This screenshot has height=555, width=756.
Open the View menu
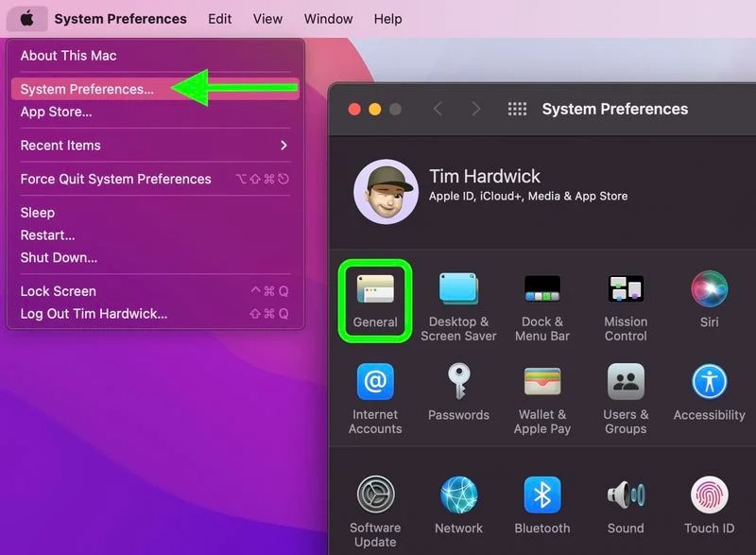(x=267, y=19)
